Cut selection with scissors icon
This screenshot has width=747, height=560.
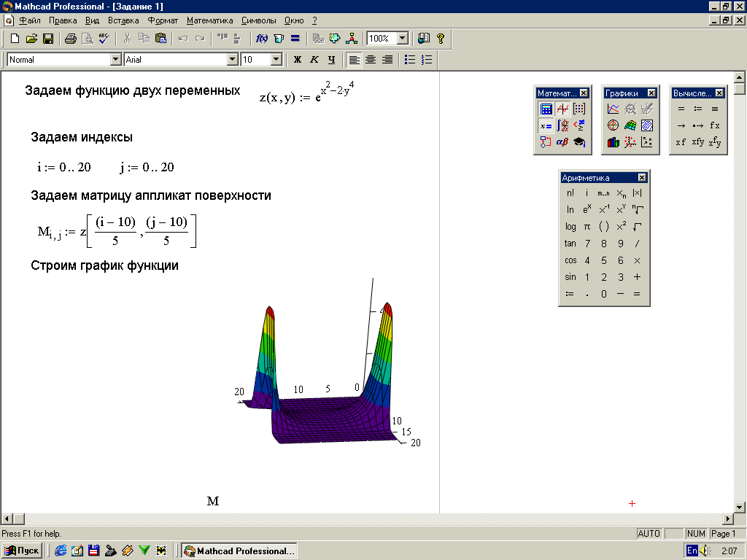point(127,39)
